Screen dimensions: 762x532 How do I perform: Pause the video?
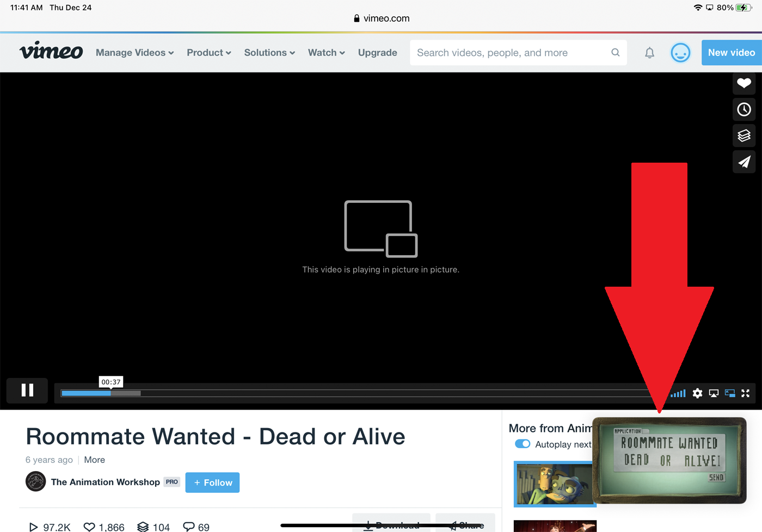[27, 390]
